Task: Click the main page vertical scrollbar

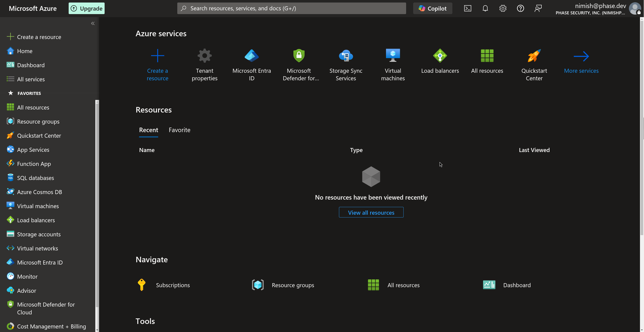Action: (x=642, y=128)
